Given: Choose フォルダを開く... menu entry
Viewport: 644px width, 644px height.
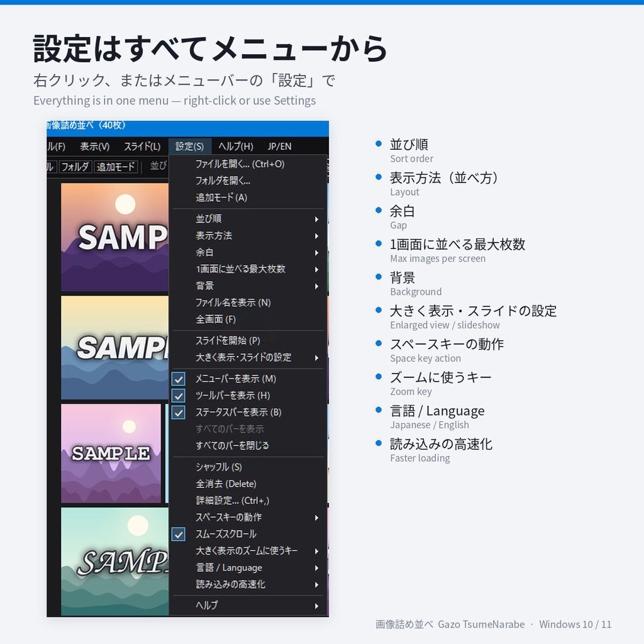Looking at the screenshot, I should coord(248,180).
